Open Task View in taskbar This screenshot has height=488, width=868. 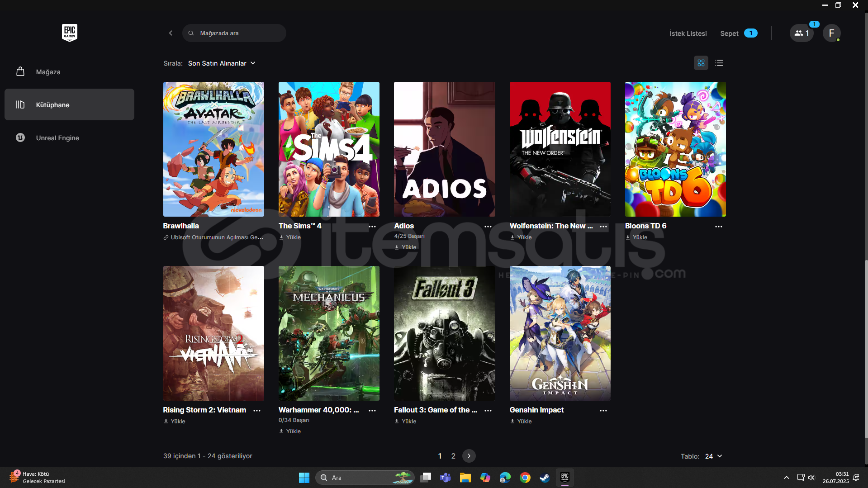[426, 478]
